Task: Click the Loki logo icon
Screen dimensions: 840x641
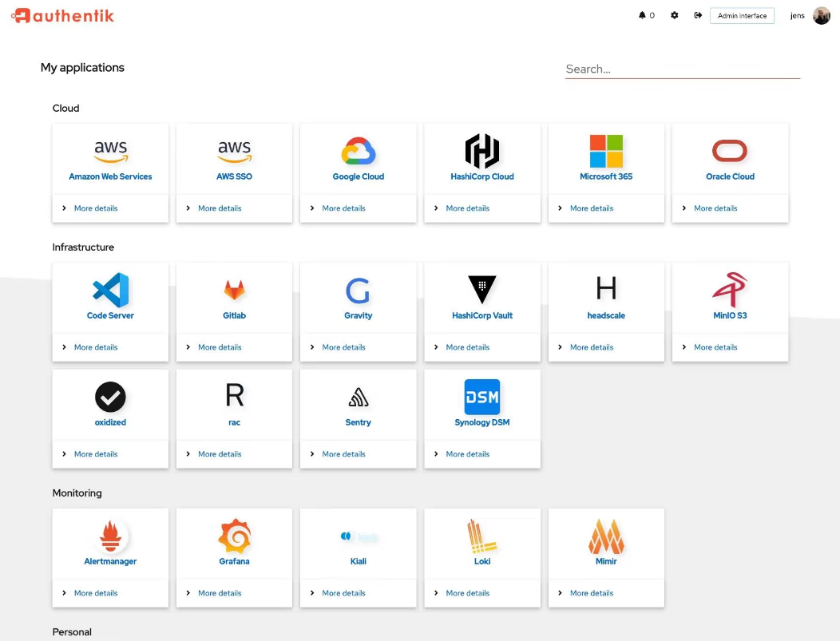Action: tap(482, 536)
